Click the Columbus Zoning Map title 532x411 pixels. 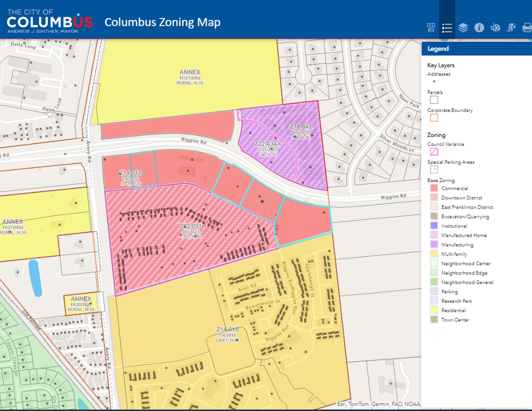[x=162, y=22]
